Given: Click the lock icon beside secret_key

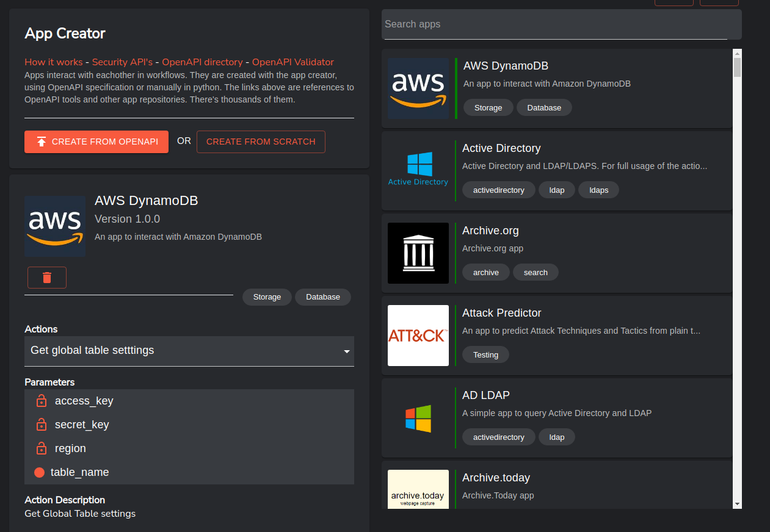Looking at the screenshot, I should point(41,425).
